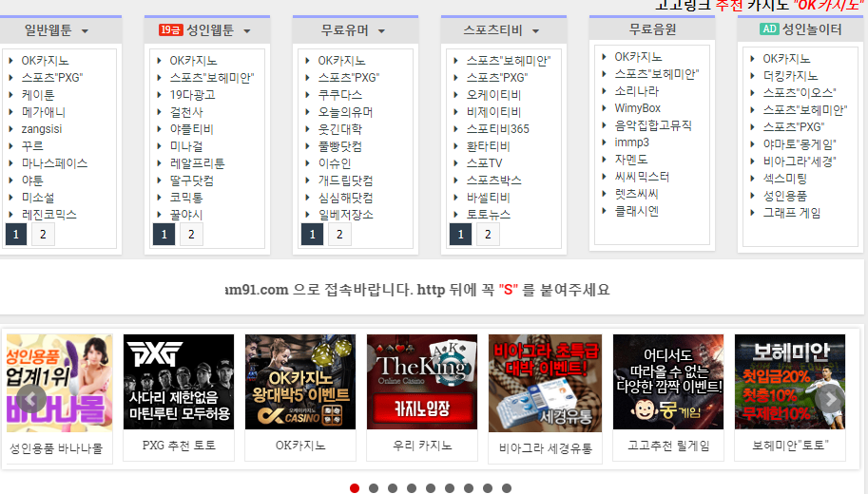Open zangsisi link
Image resolution: width=868 pixels, height=494 pixels.
coord(42,129)
